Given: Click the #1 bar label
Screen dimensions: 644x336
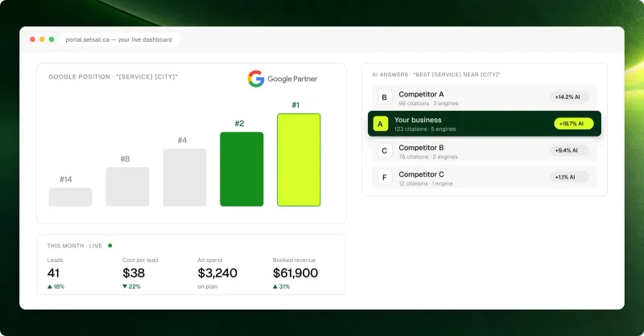Looking at the screenshot, I should tap(295, 105).
